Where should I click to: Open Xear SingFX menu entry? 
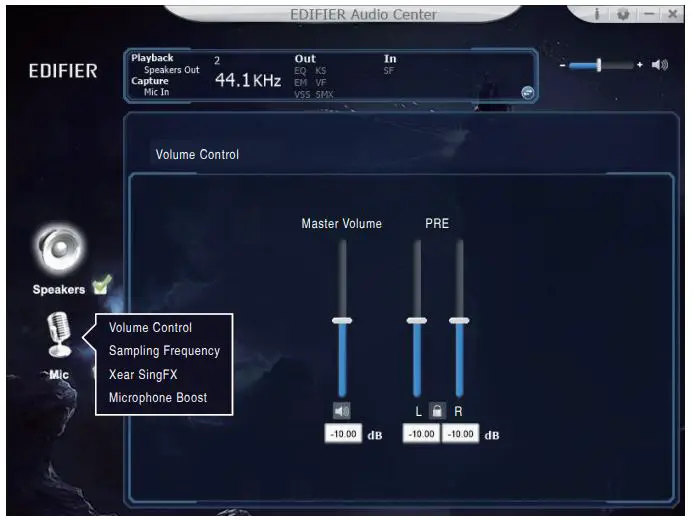(143, 374)
